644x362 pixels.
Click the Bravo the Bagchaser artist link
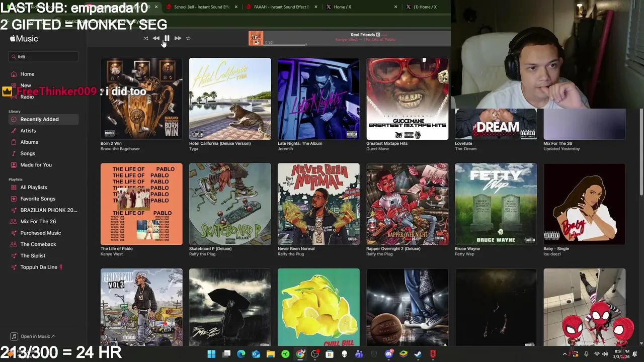120,149
